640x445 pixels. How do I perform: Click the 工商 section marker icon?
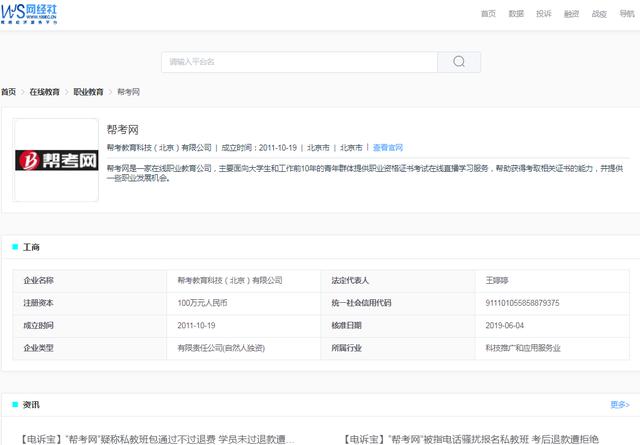pyautogui.click(x=14, y=246)
